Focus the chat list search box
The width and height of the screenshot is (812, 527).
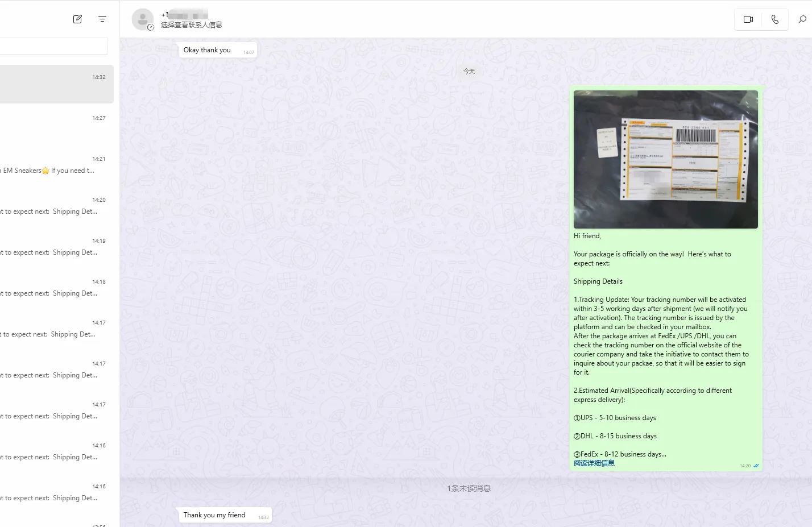click(54, 46)
